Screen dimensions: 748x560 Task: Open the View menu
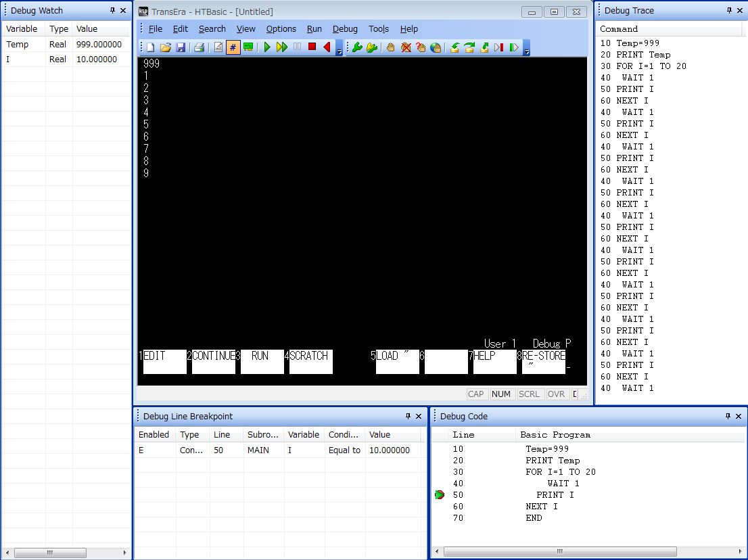click(x=246, y=28)
